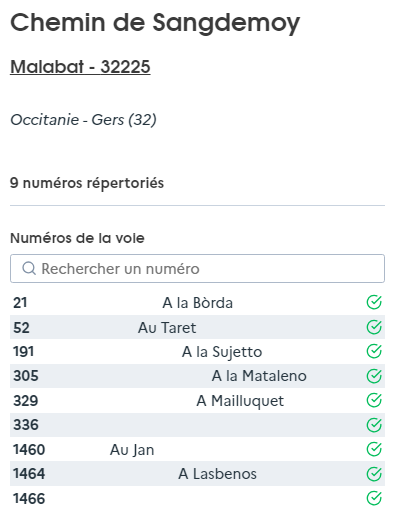
Task: Click the magnifying glass search icon
Action: [x=29, y=268]
